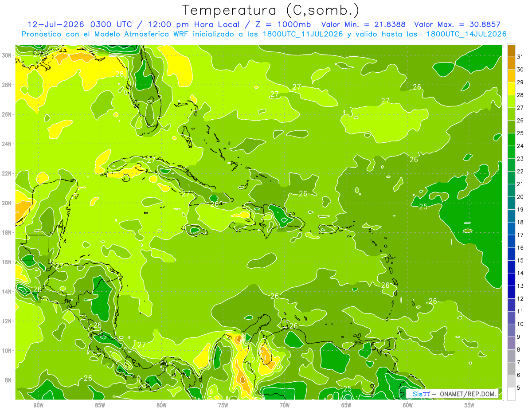Image resolution: width=532 pixels, height=411 pixels.
Task: Click legend value 7
Action: [519, 363]
